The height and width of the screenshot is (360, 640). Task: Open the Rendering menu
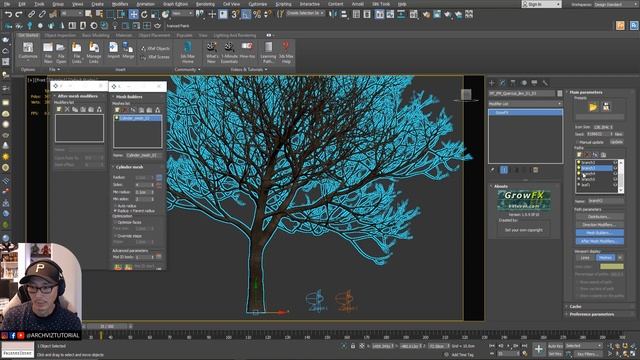205,4
